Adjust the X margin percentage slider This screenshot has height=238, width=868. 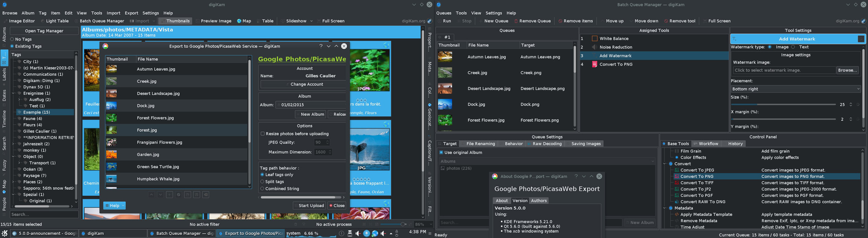click(x=783, y=119)
